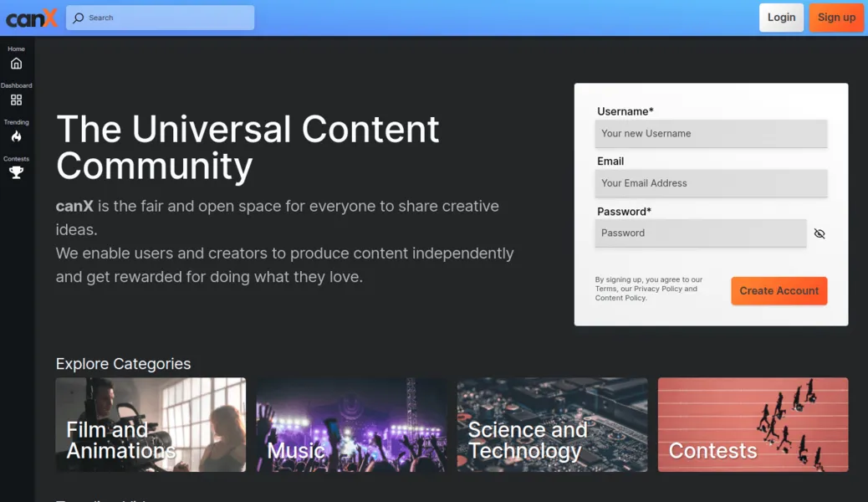Click into the Password field
This screenshot has height=502, width=868.
pos(700,233)
